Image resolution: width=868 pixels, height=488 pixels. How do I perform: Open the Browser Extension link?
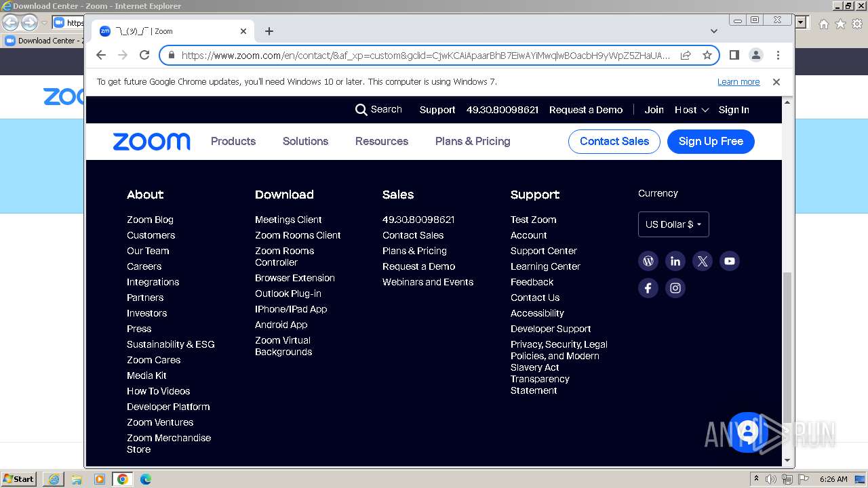[x=294, y=278]
